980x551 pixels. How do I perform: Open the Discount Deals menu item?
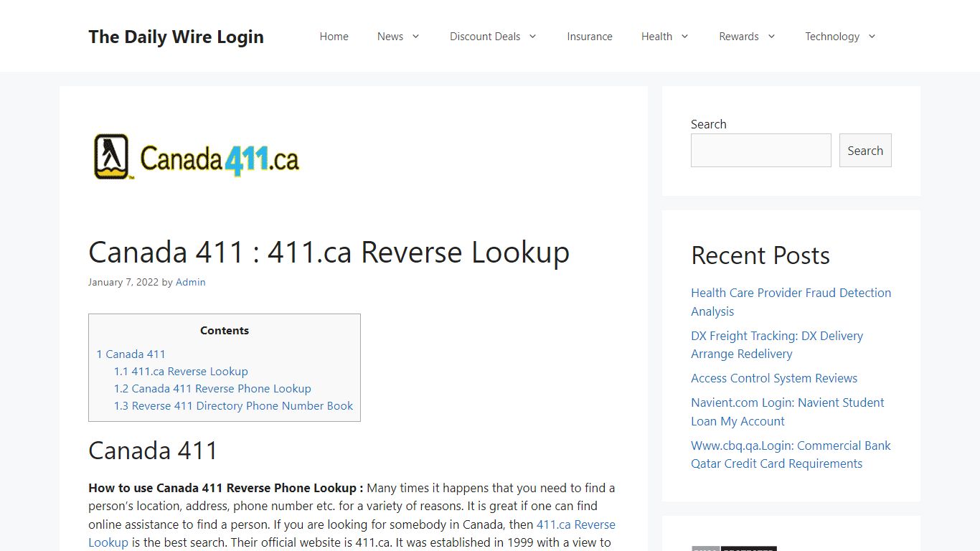coord(485,37)
